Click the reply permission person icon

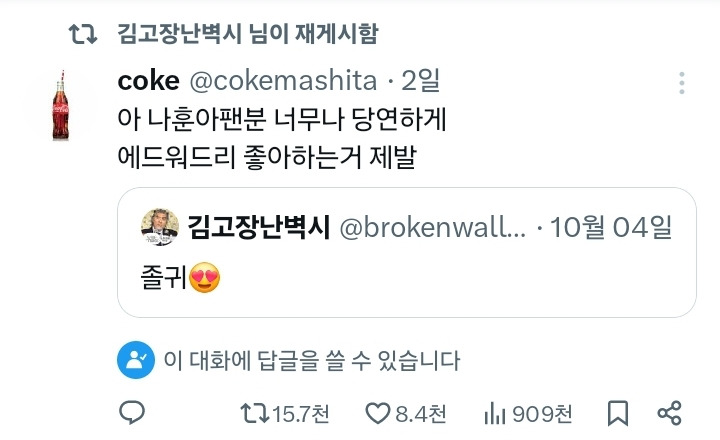click(135, 360)
